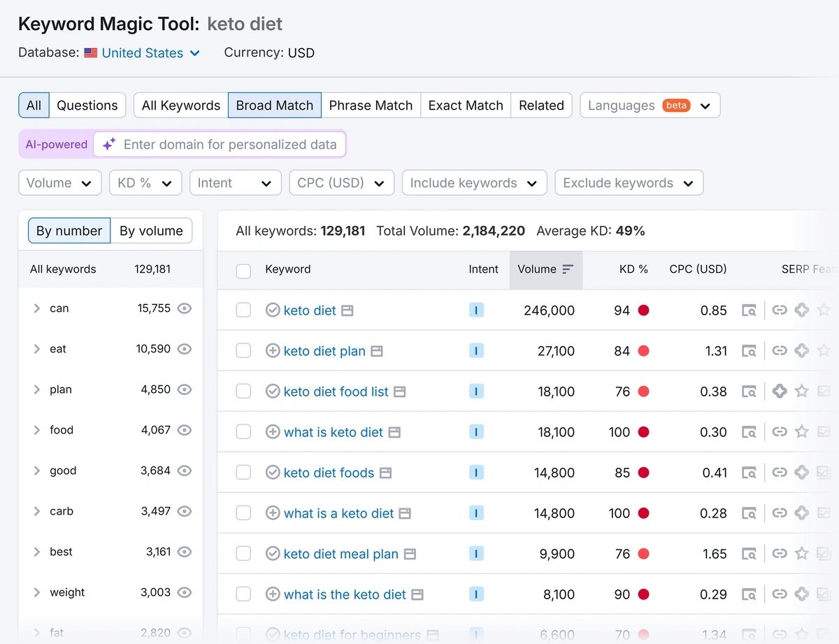Switch to the Questions tab

[87, 105]
